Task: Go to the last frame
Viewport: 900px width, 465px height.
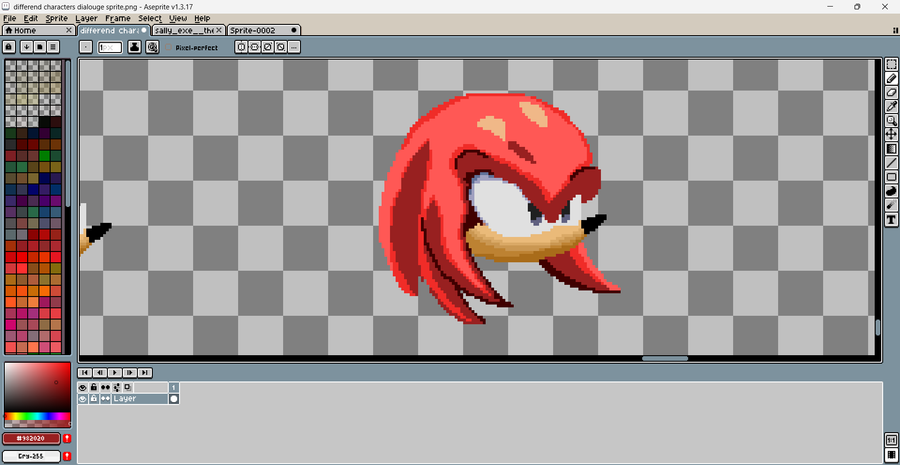Action: tap(145, 373)
